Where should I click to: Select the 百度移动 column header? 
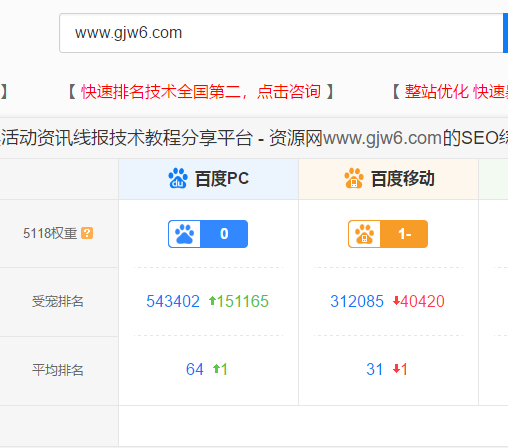(x=389, y=179)
